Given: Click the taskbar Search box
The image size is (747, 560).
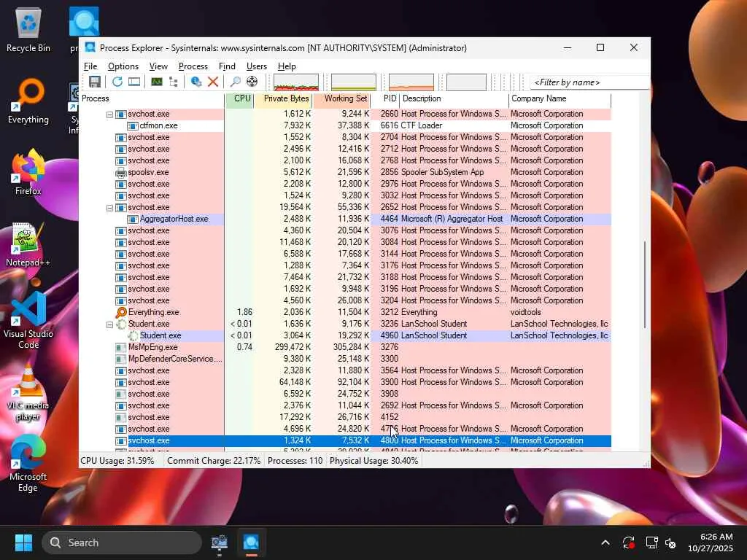Looking at the screenshot, I should tap(122, 542).
